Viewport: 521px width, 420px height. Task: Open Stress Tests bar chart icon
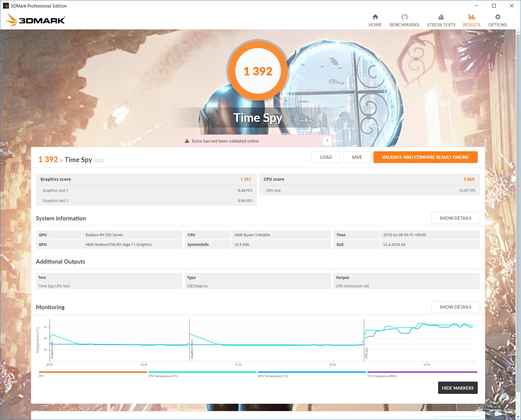[x=441, y=17]
